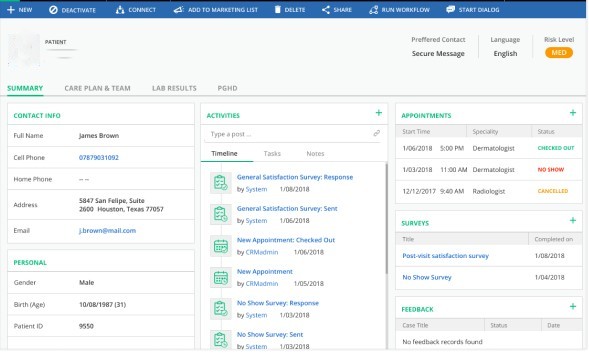
Task: Click the Deactivate button label
Action: coord(79,10)
